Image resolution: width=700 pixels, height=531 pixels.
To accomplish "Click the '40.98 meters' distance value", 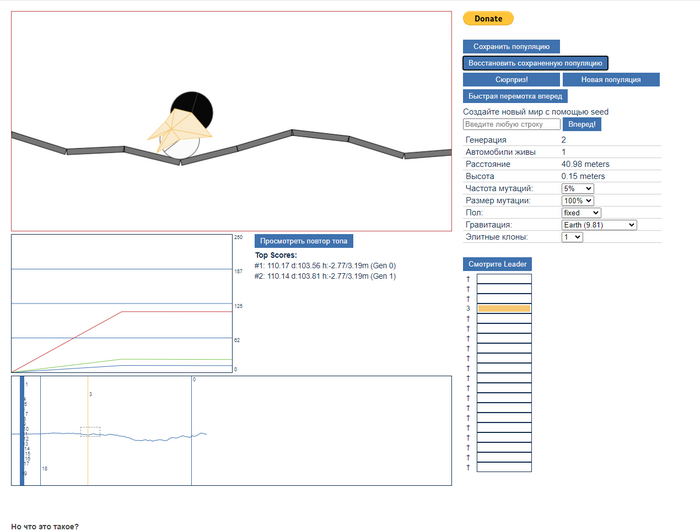I will pyautogui.click(x=585, y=164).
